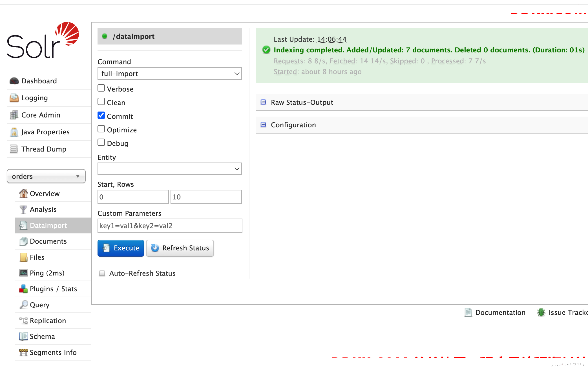Go to Logging menu item
Image resolution: width=588 pixels, height=369 pixels.
point(35,98)
